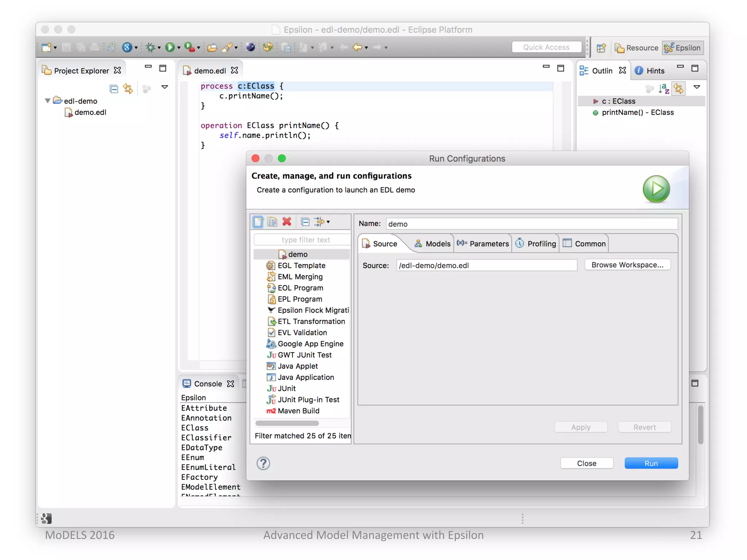Viewport: 747px width, 560px height.
Task: Select EPL Program configuration type
Action: (x=294, y=299)
